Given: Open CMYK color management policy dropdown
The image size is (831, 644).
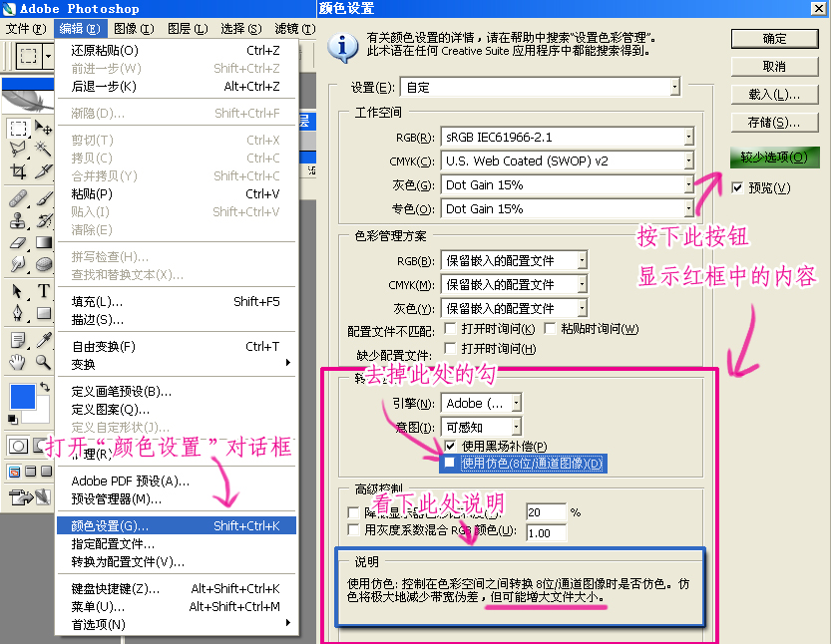Looking at the screenshot, I should click(514, 284).
